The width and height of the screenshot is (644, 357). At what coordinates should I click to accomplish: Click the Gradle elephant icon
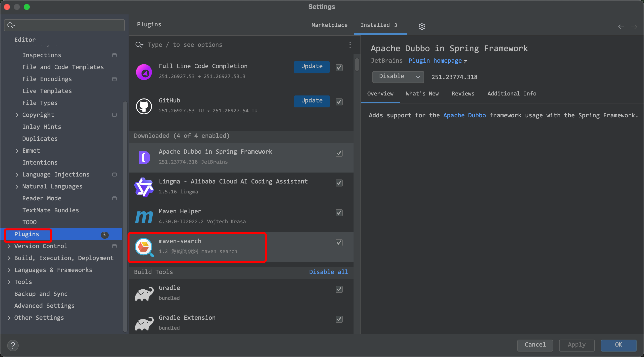tap(144, 293)
